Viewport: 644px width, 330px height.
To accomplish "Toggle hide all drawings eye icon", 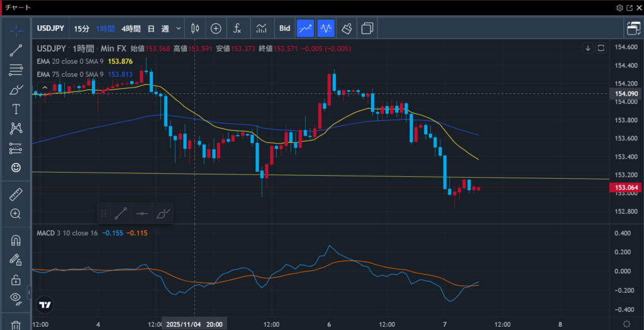I will 16,298.
